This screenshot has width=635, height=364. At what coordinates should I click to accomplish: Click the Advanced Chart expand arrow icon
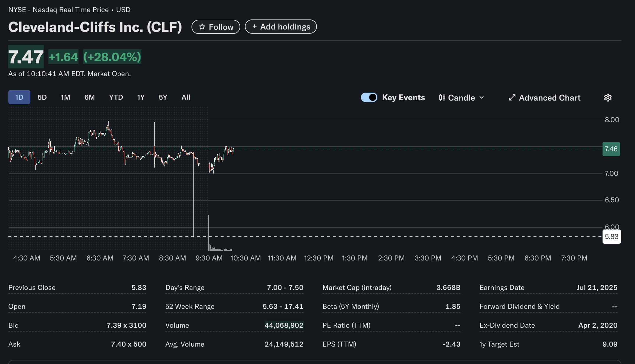pyautogui.click(x=512, y=98)
